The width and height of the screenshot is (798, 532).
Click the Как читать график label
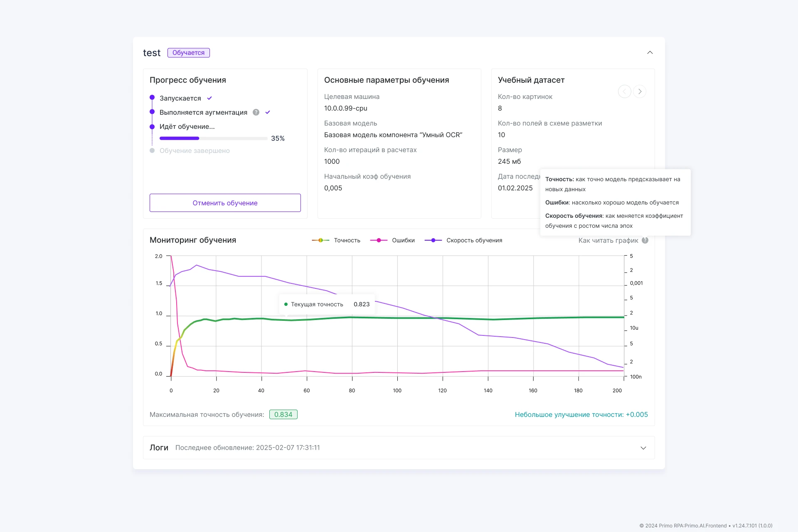point(608,240)
